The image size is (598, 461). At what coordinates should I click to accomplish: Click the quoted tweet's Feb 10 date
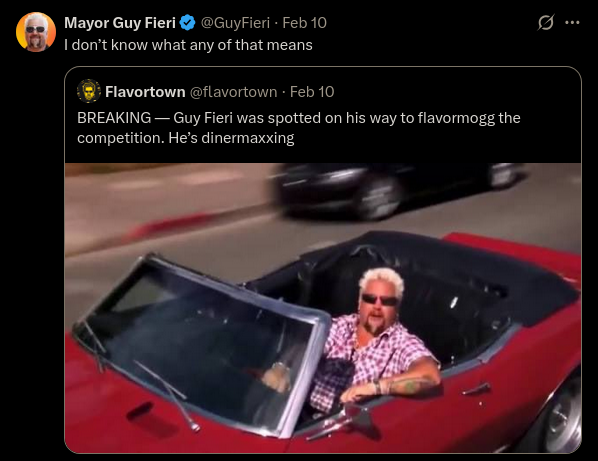point(312,92)
